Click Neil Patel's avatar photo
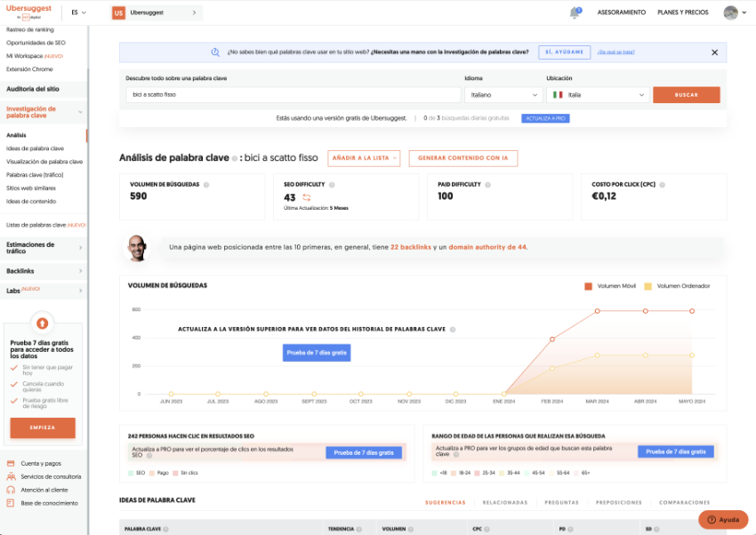This screenshot has height=535, width=756. (137, 248)
